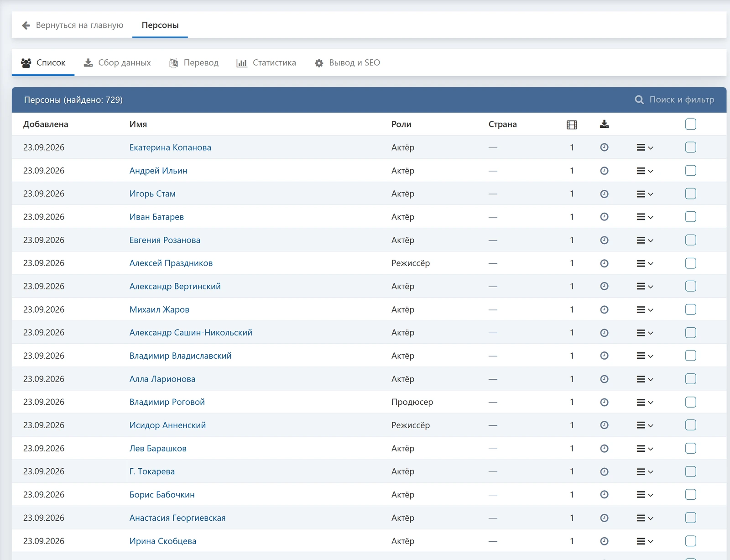This screenshot has height=560, width=730.
Task: Open the actions menu for Михаил Жаров
Action: [x=645, y=310]
